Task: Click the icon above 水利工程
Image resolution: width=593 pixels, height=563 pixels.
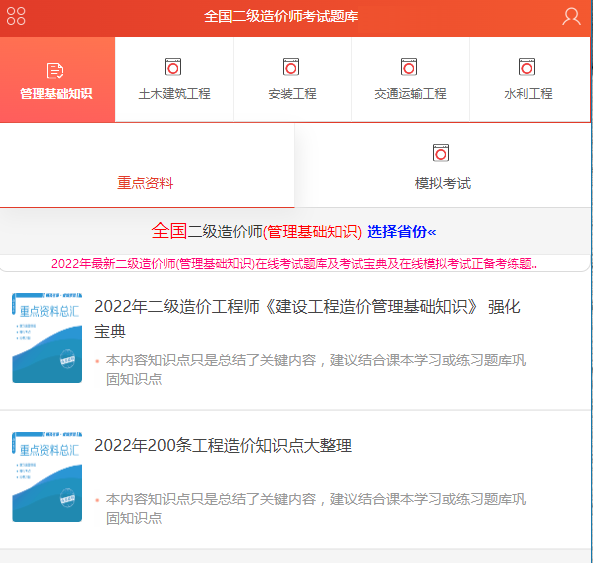Action: pos(527,67)
